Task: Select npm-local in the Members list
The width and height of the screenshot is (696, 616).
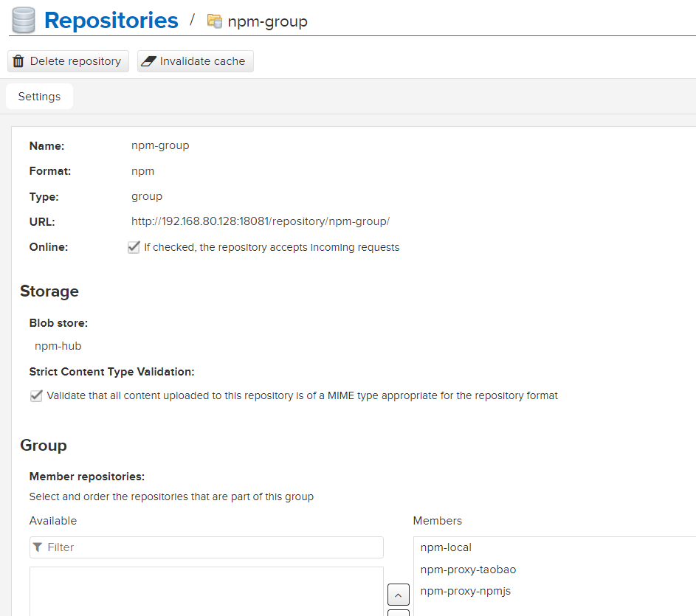Action: [x=446, y=547]
